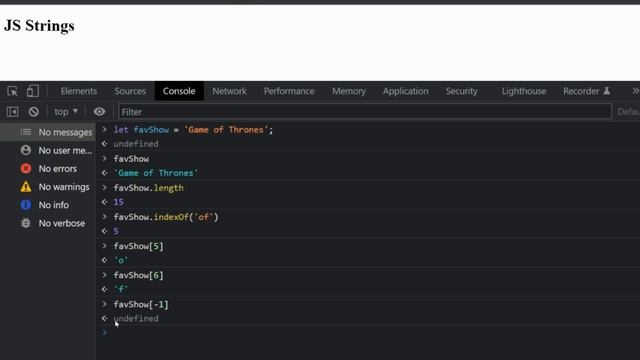Open the Memory tab
The height and width of the screenshot is (360, 640).
coord(349,91)
